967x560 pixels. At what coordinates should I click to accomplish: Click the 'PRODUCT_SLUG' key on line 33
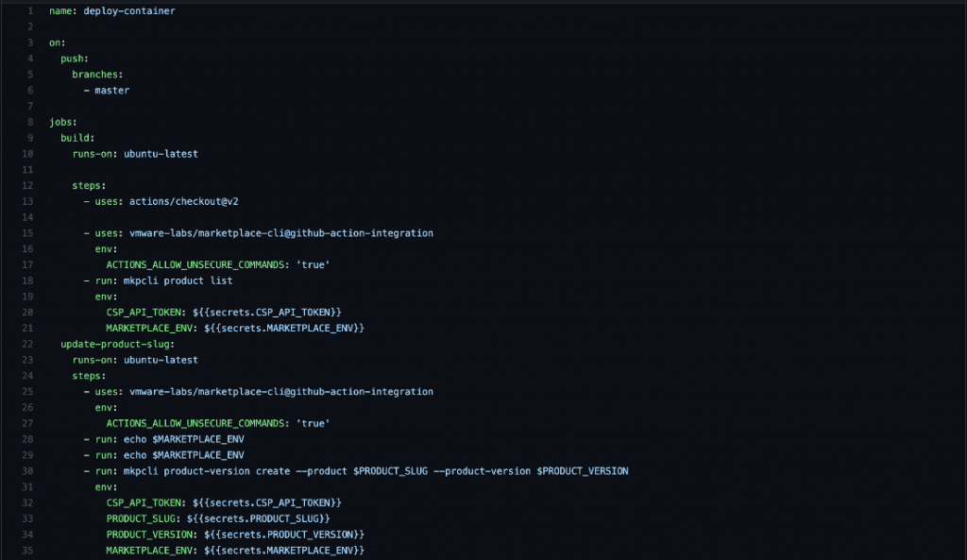coord(141,518)
